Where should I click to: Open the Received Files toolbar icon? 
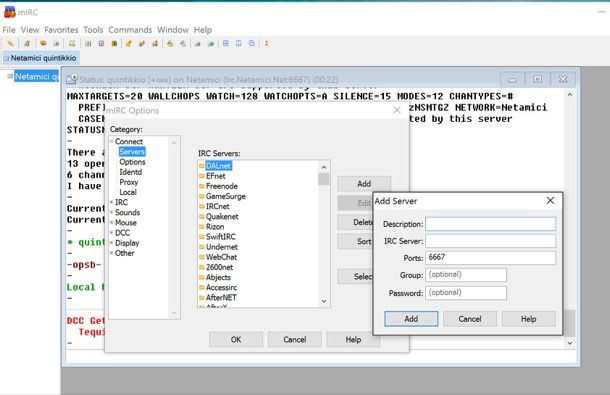170,44
